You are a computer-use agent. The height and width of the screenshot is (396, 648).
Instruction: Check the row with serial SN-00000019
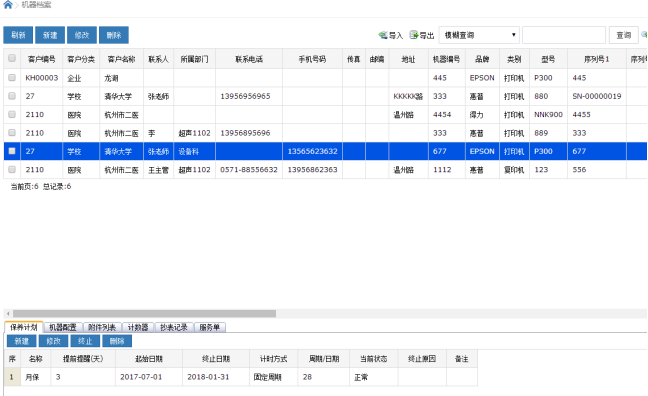pos(12,96)
